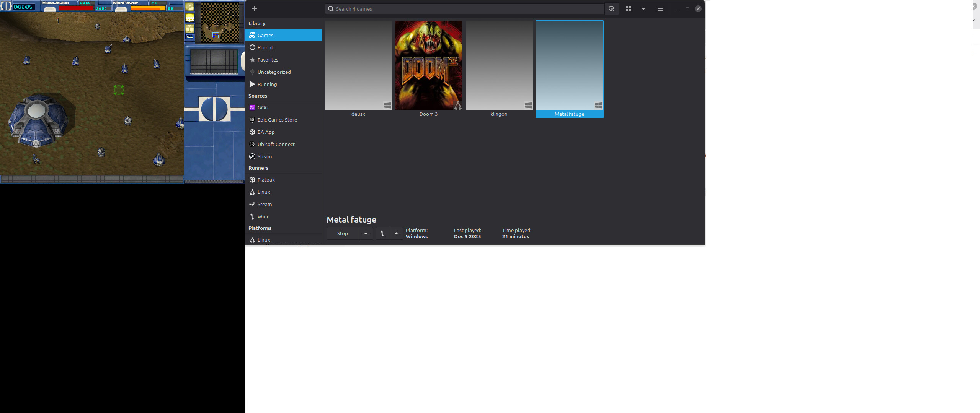The height and width of the screenshot is (413, 980).
Task: Open the hamburger main menu
Action: 660,9
